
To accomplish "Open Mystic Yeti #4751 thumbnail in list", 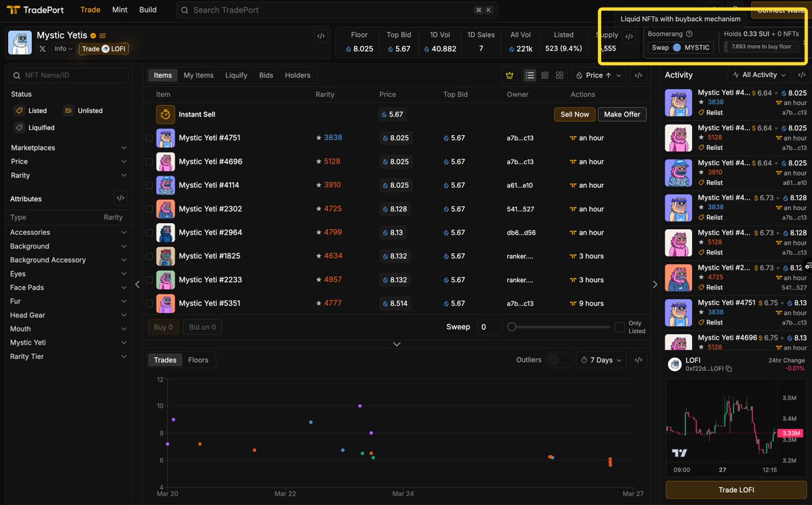I will pos(166,138).
